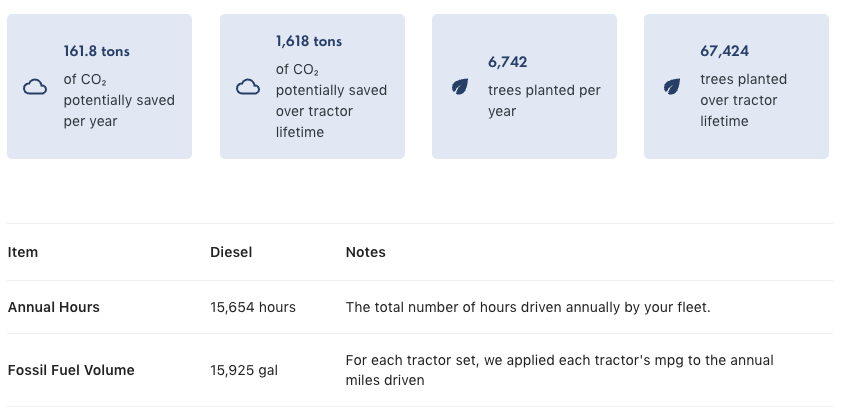Screen dimensions: 841x418
Task: Click cloud icon in 161.8 tons card
Action: click(35, 87)
